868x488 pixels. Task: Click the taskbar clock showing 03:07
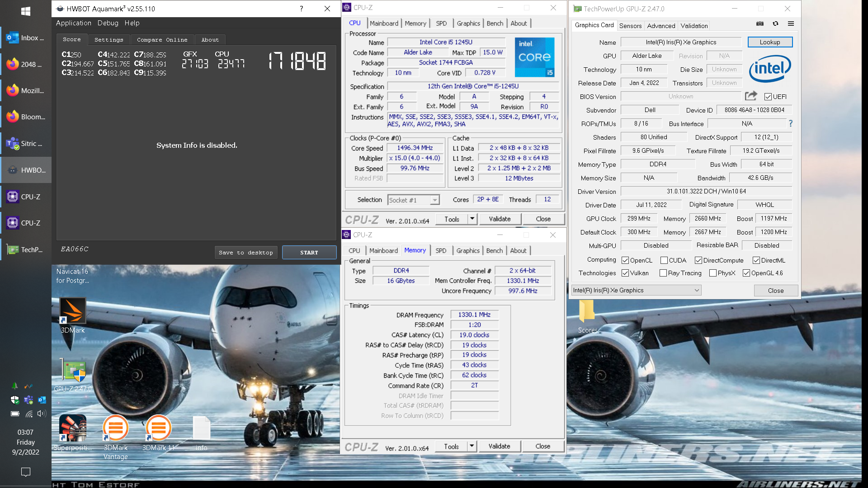[26, 442]
